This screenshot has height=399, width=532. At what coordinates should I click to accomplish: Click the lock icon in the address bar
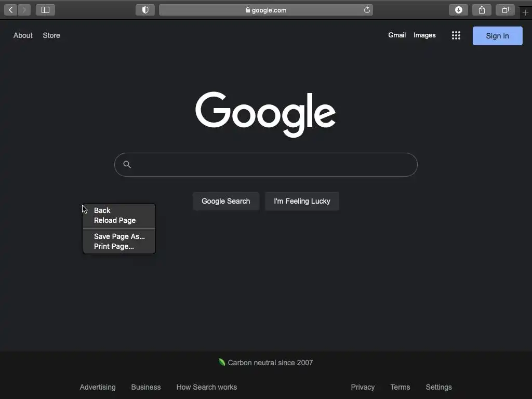click(x=248, y=10)
